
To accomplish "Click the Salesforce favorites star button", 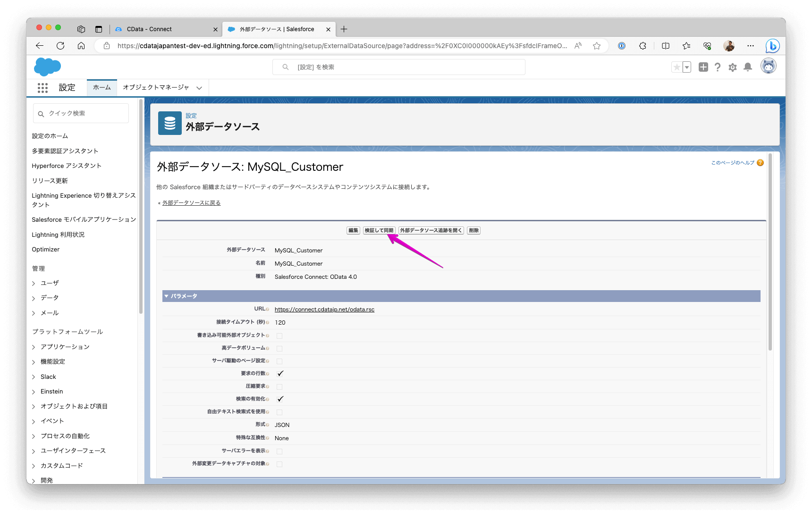I will tap(677, 67).
